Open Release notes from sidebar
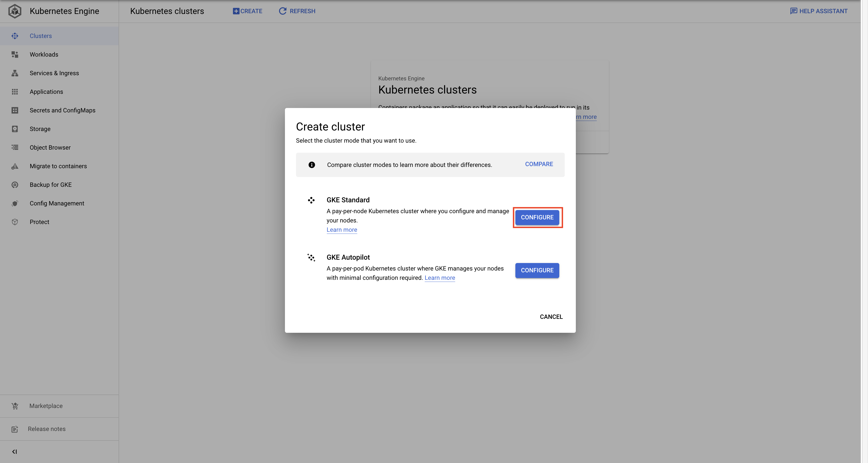The height and width of the screenshot is (463, 868). click(47, 429)
